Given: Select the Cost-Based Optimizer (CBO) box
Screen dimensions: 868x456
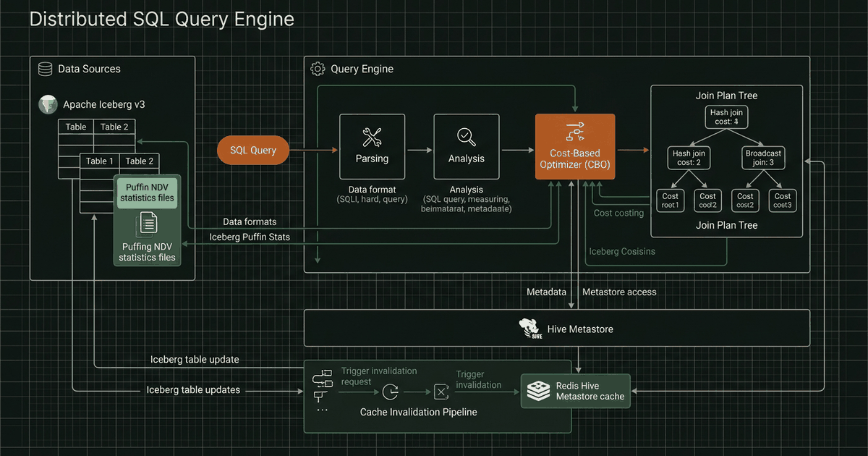Looking at the screenshot, I should tap(575, 146).
